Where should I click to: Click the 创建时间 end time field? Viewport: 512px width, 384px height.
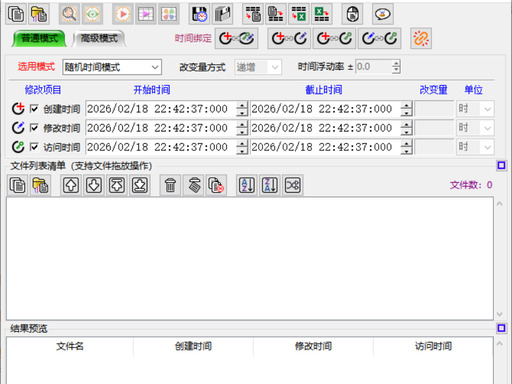(x=325, y=109)
